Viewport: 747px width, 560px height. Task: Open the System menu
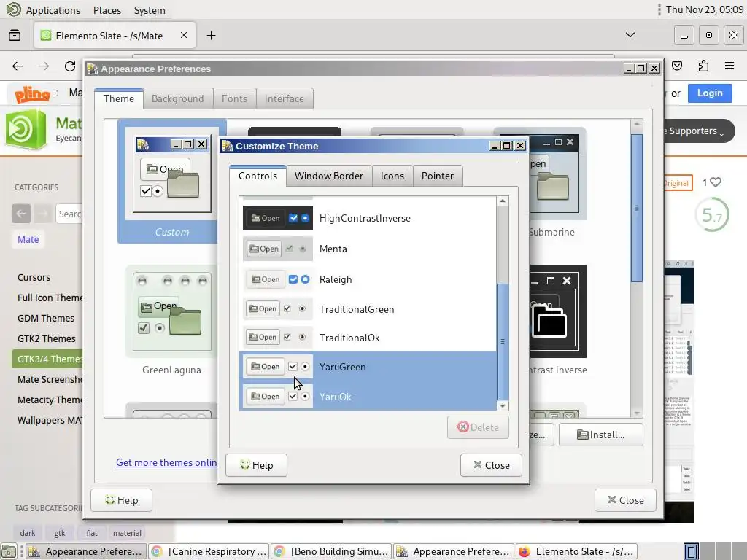tap(150, 10)
